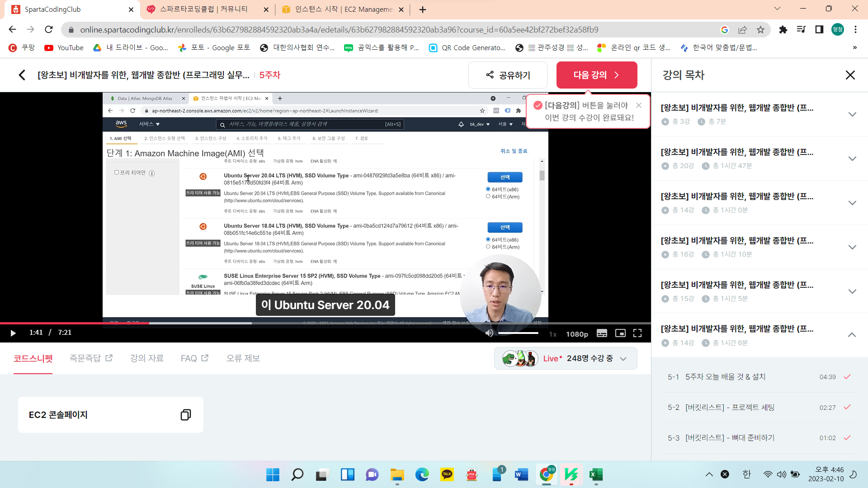This screenshot has width=868, height=488.
Task: Open the Chrome profile avatar
Action: (x=837, y=29)
